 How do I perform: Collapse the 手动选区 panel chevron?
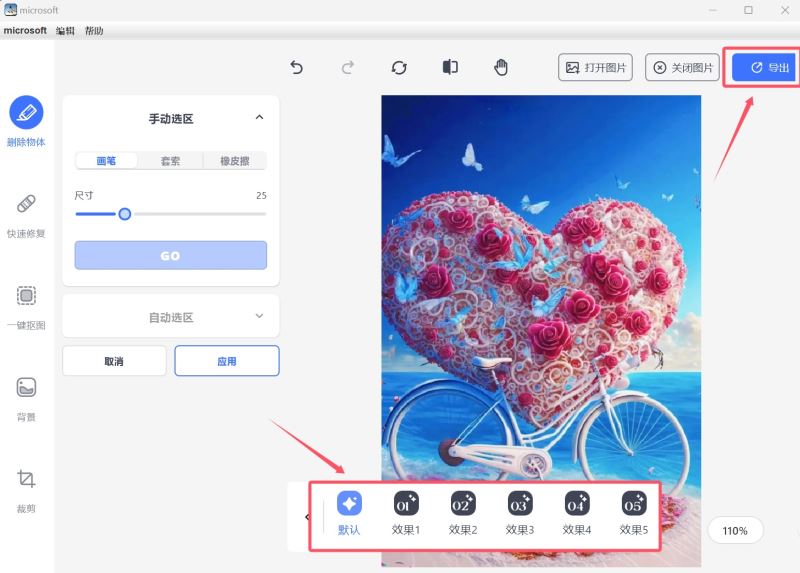(x=259, y=117)
